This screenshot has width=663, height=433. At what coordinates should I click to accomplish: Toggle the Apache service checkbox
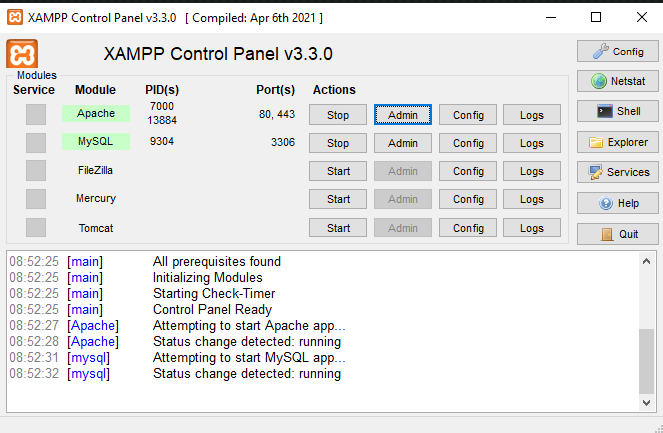(x=36, y=115)
